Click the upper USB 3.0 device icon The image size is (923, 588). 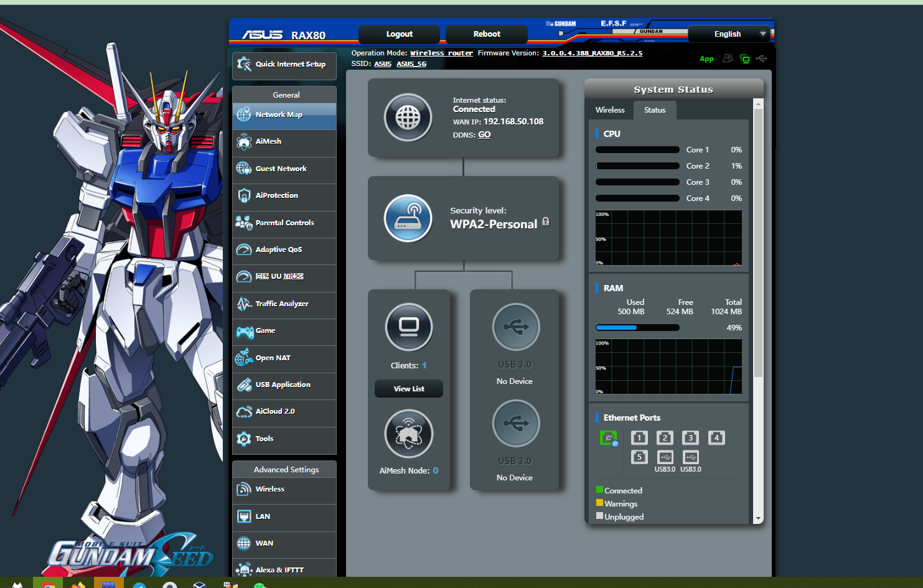pyautogui.click(x=515, y=327)
